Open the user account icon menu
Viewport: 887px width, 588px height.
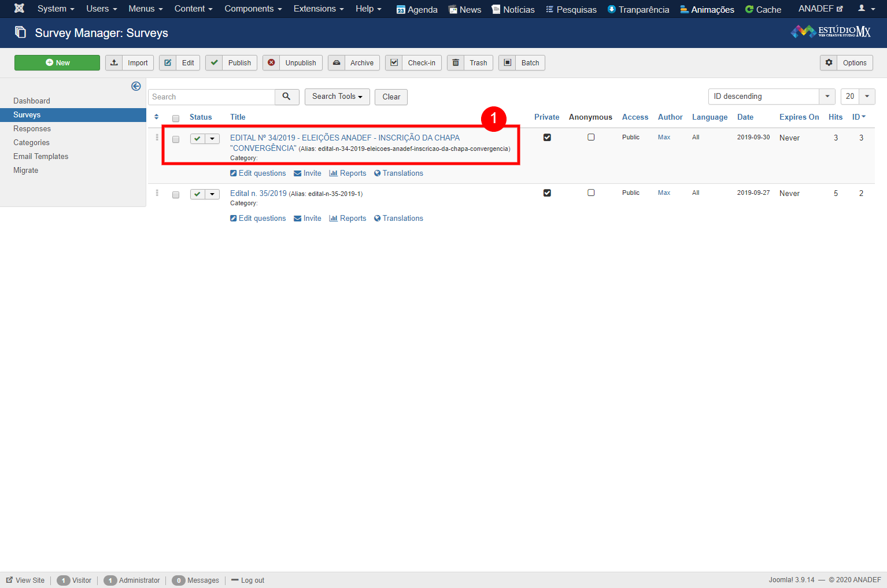(x=866, y=9)
